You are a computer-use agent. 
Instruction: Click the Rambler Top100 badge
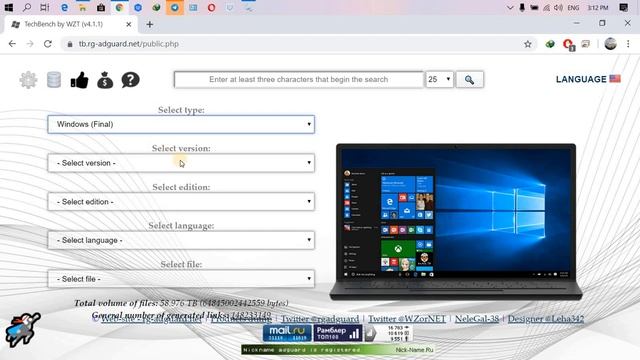click(338, 333)
